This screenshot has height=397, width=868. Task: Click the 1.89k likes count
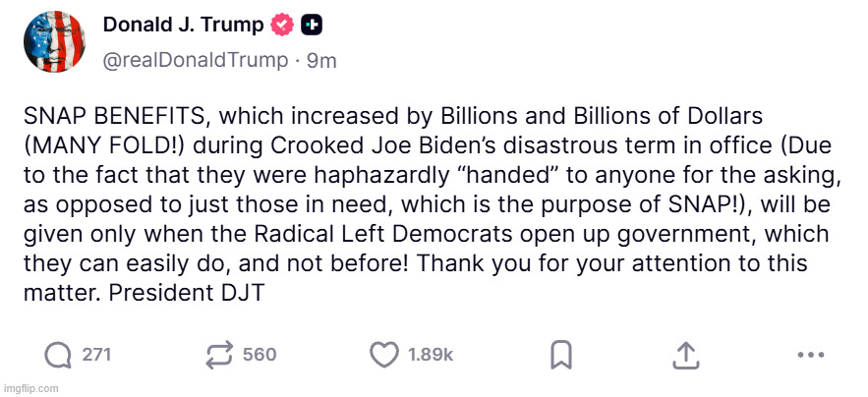[431, 355]
